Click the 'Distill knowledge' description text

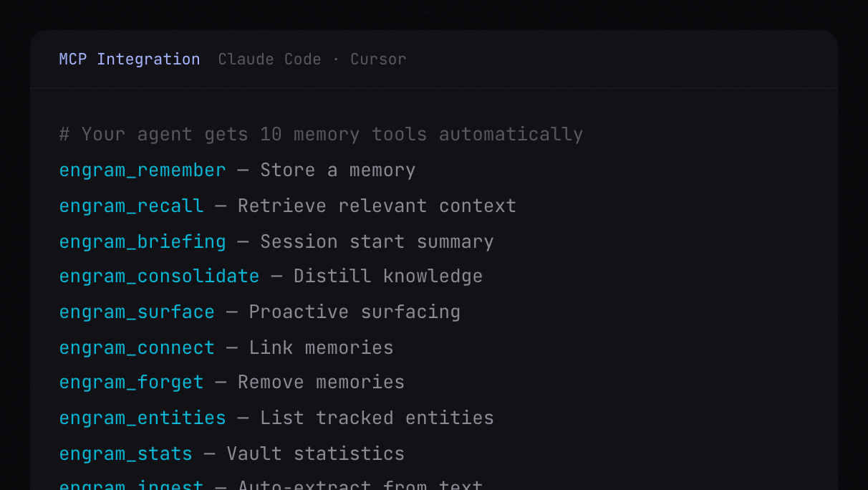(388, 276)
